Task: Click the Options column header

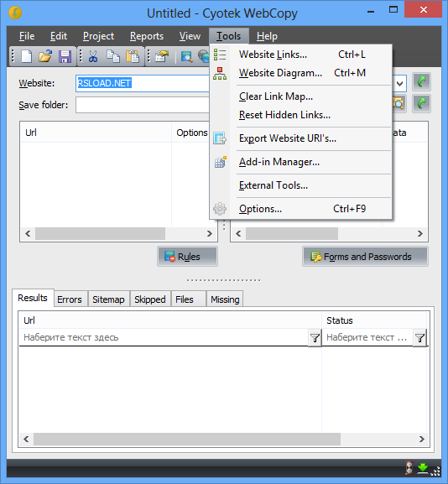Action: click(192, 133)
